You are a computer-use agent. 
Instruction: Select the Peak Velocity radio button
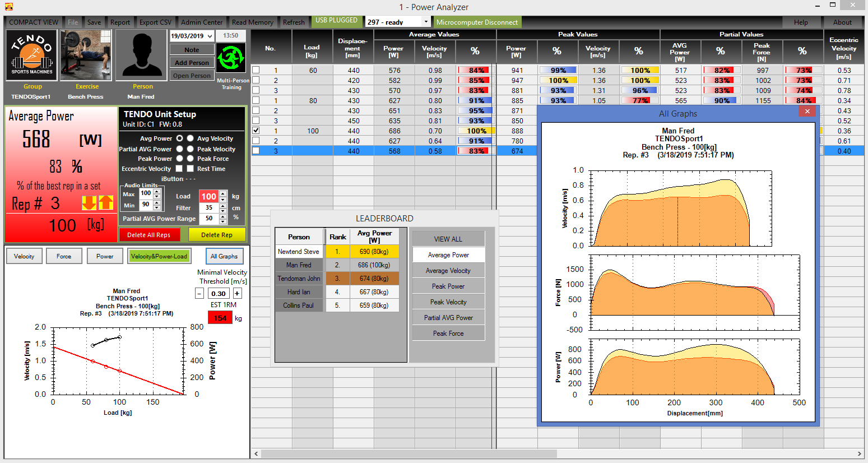click(191, 149)
